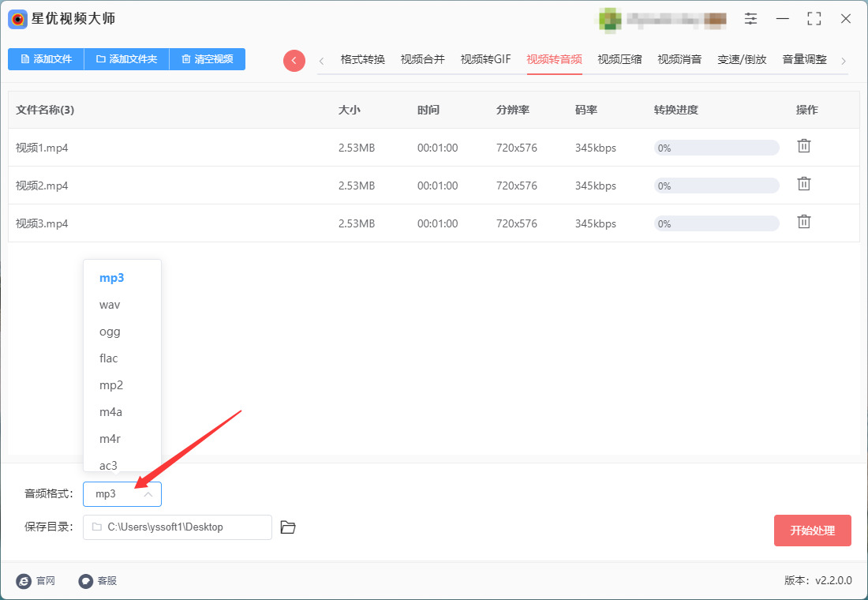Choose wav from the format list
This screenshot has height=600, width=868.
tap(122, 305)
